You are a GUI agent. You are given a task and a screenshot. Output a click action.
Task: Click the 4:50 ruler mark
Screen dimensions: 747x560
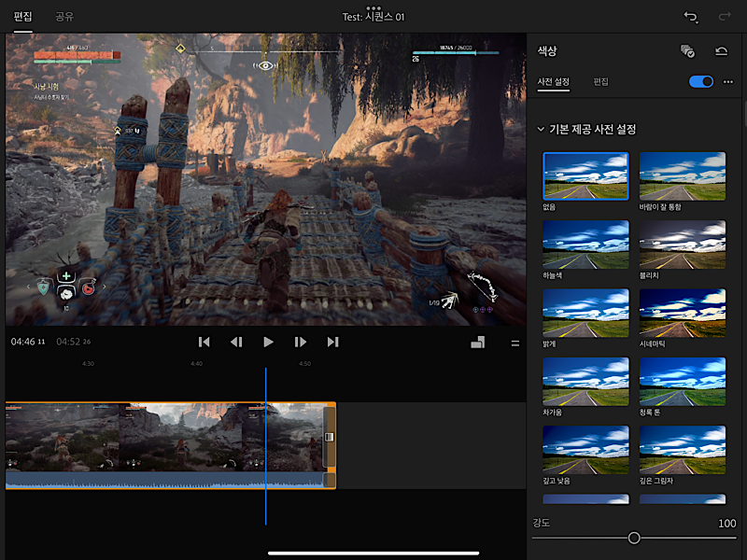(305, 363)
